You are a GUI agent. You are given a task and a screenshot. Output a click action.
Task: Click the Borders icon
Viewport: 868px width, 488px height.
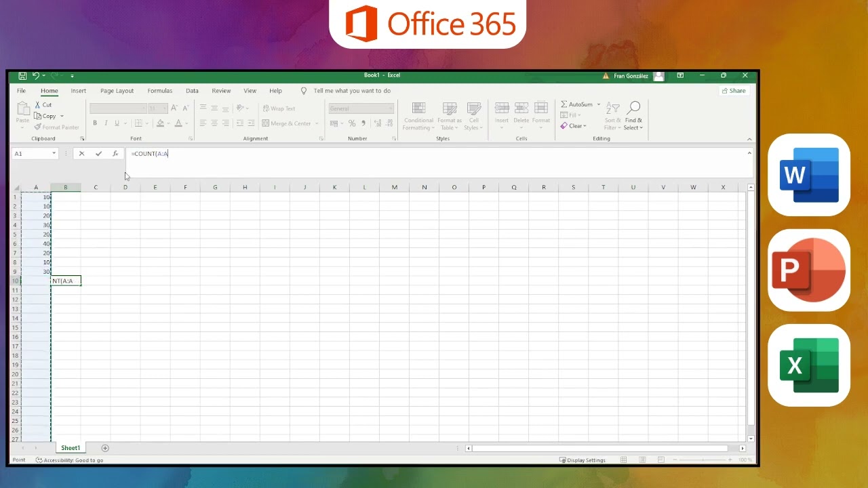click(138, 123)
